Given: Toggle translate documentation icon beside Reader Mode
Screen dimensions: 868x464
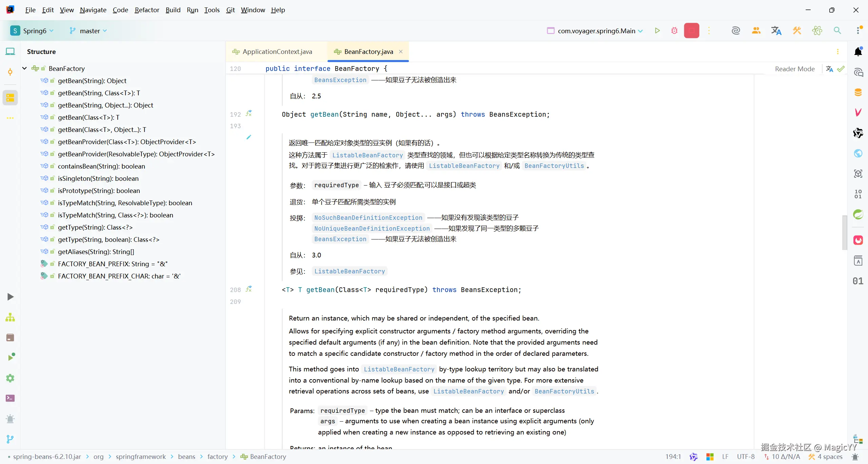Looking at the screenshot, I should [829, 69].
